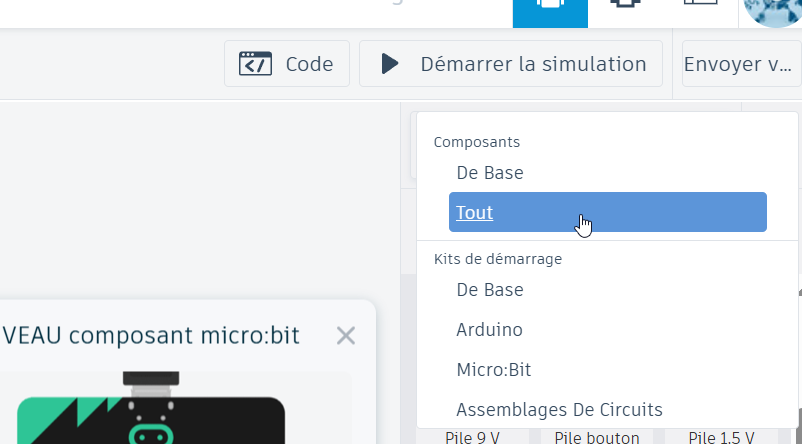Select the Pile bouton component
The width and height of the screenshot is (802, 444).
coord(597,437)
